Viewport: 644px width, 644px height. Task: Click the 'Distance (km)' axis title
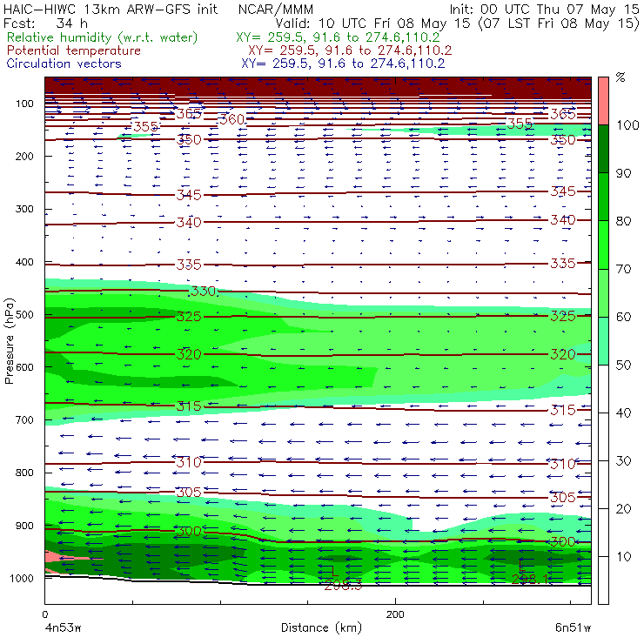(321, 627)
